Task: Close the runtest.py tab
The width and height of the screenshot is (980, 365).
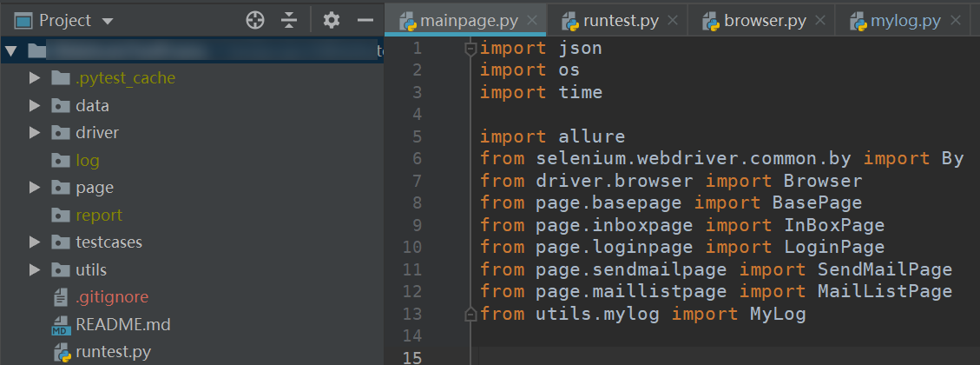Action: click(x=674, y=20)
